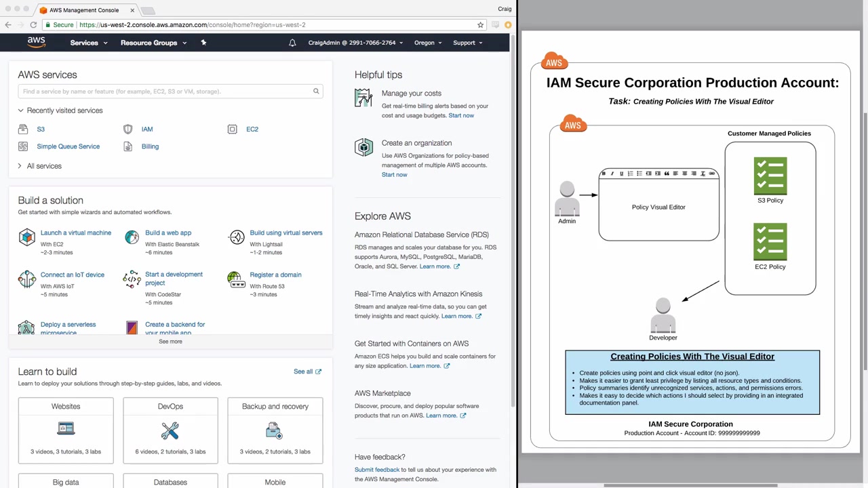Click the search magnifier in AWS services box
Image resolution: width=868 pixels, height=488 pixels.
[316, 91]
